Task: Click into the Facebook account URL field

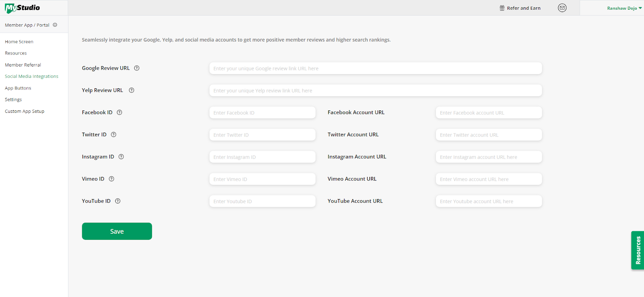Action: coord(489,112)
